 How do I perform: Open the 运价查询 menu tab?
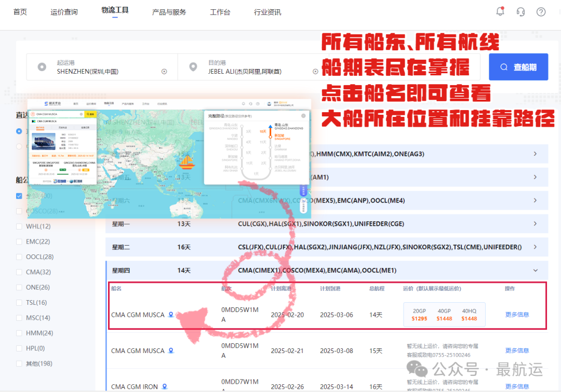pyautogui.click(x=64, y=12)
